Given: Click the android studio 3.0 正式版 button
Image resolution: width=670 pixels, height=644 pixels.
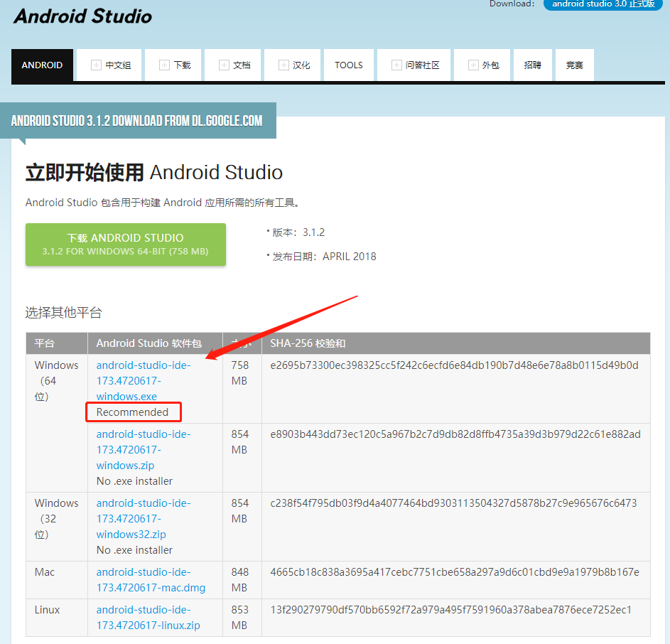Looking at the screenshot, I should (603, 4).
